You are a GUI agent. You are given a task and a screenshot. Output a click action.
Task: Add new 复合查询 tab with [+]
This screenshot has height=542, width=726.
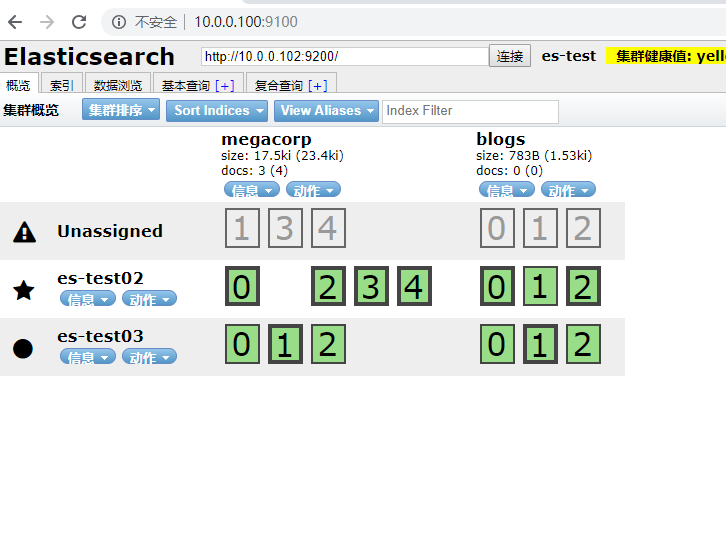(x=318, y=86)
